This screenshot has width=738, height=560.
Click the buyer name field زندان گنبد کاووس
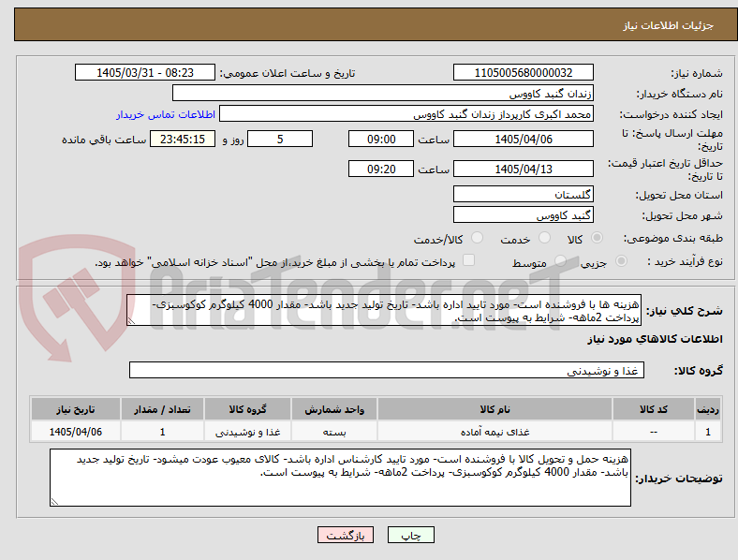coord(383,93)
